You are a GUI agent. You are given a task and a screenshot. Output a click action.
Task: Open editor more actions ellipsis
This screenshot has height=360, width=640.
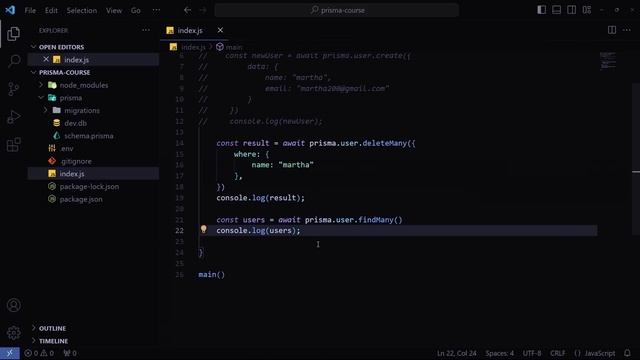[627, 30]
